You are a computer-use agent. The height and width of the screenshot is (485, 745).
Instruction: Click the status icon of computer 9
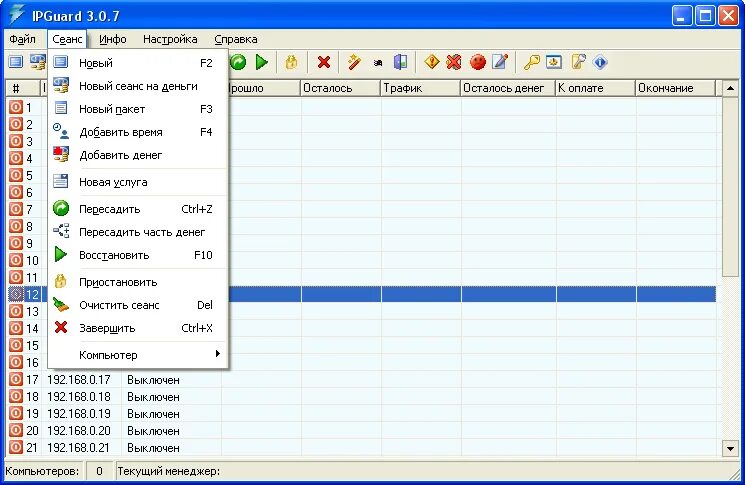click(16, 243)
